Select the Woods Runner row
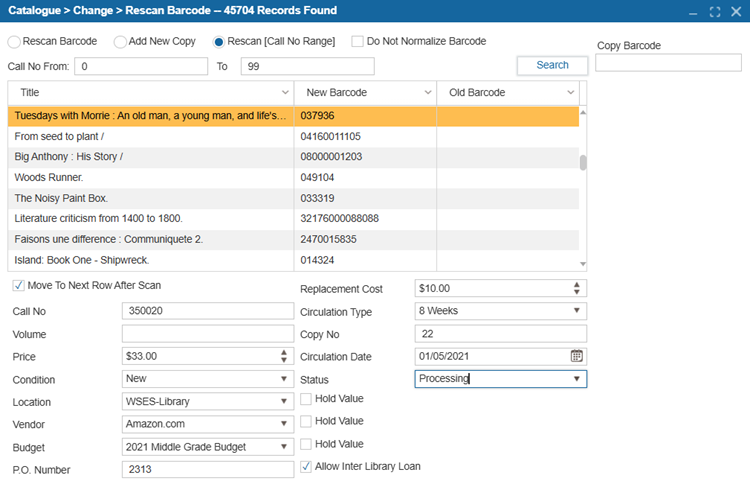 pyautogui.click(x=293, y=178)
